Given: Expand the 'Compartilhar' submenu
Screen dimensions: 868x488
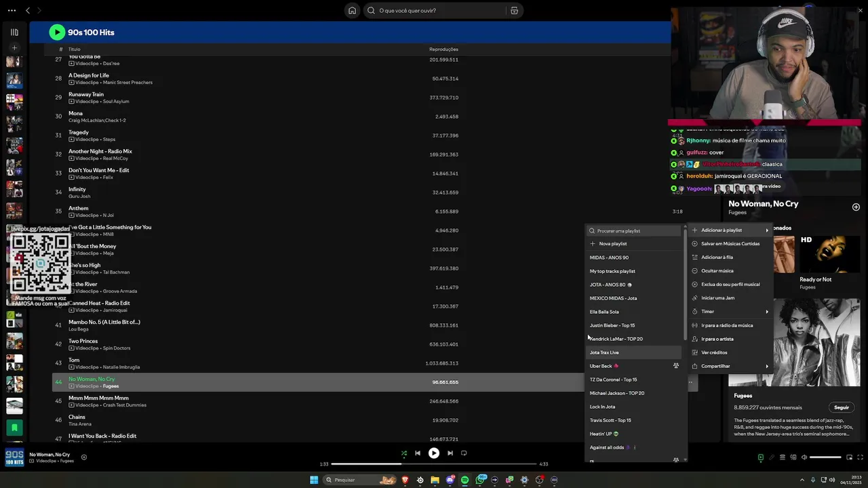Looking at the screenshot, I should click(x=730, y=366).
